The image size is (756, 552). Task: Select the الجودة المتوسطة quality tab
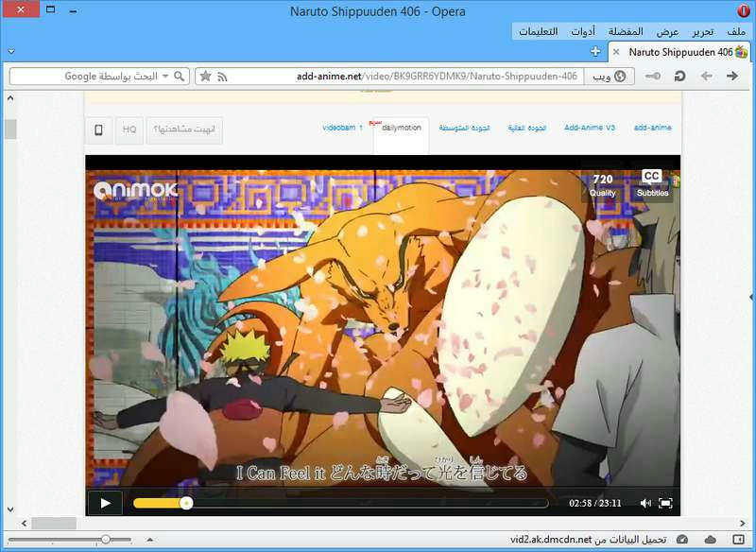point(464,128)
